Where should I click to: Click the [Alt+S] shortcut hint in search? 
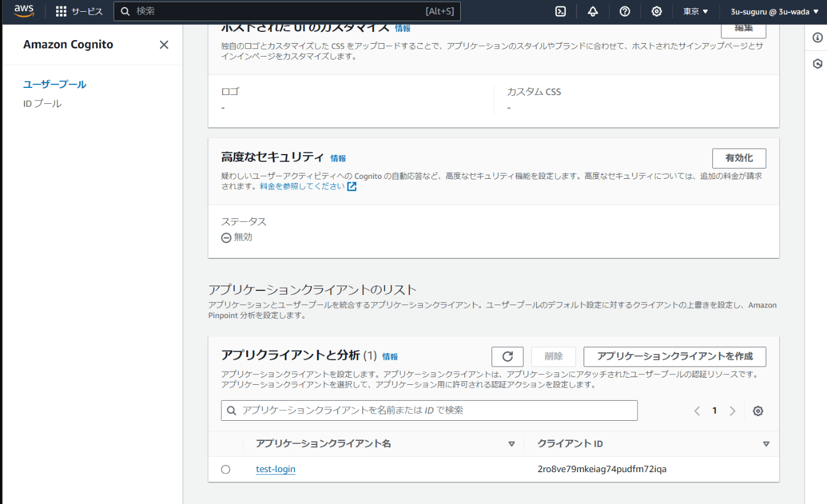[439, 11]
